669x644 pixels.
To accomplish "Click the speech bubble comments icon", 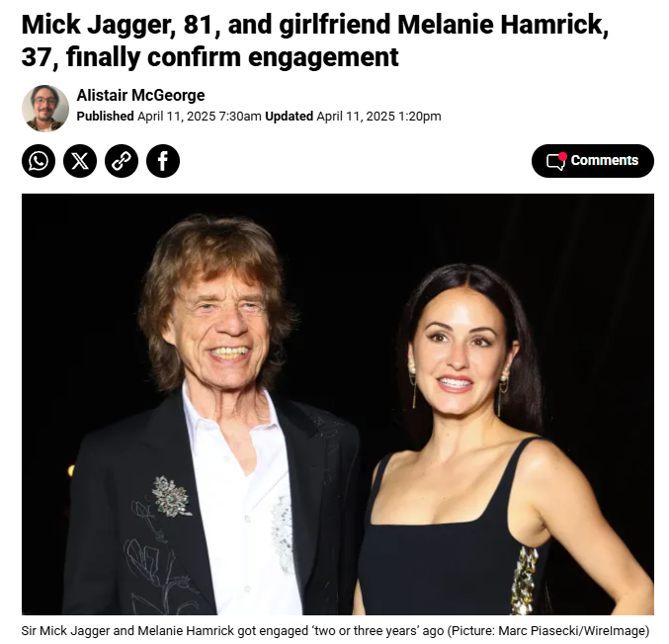I will click(x=556, y=161).
